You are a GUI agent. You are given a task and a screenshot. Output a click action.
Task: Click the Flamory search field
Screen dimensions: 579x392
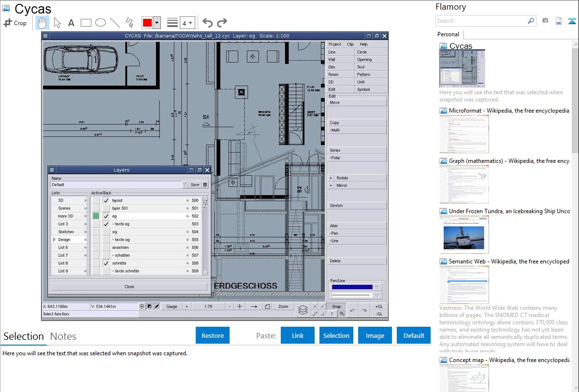[481, 21]
